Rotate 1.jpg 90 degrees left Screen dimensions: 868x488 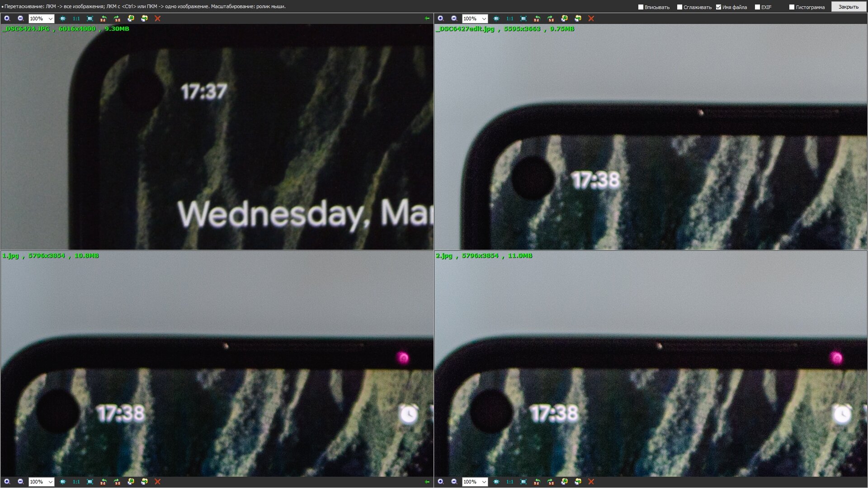pyautogui.click(x=104, y=482)
